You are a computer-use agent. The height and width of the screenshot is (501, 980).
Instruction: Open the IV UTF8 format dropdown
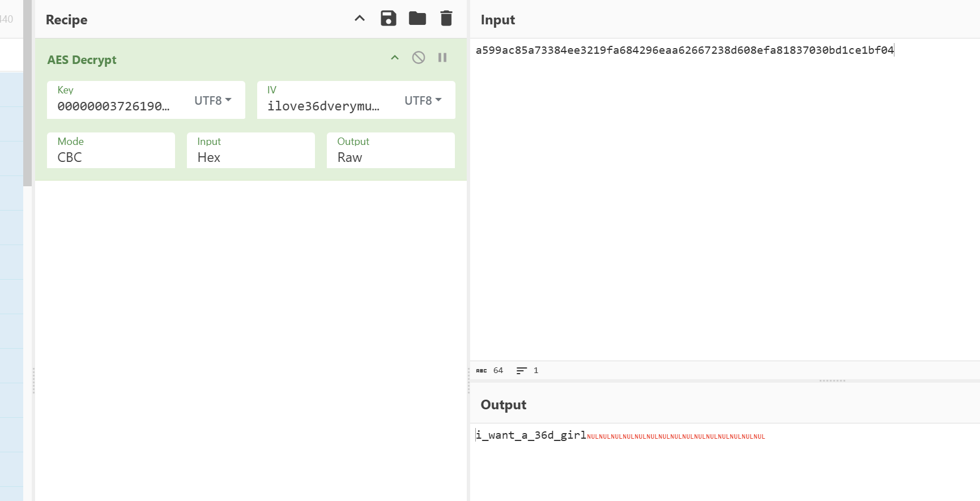click(423, 100)
